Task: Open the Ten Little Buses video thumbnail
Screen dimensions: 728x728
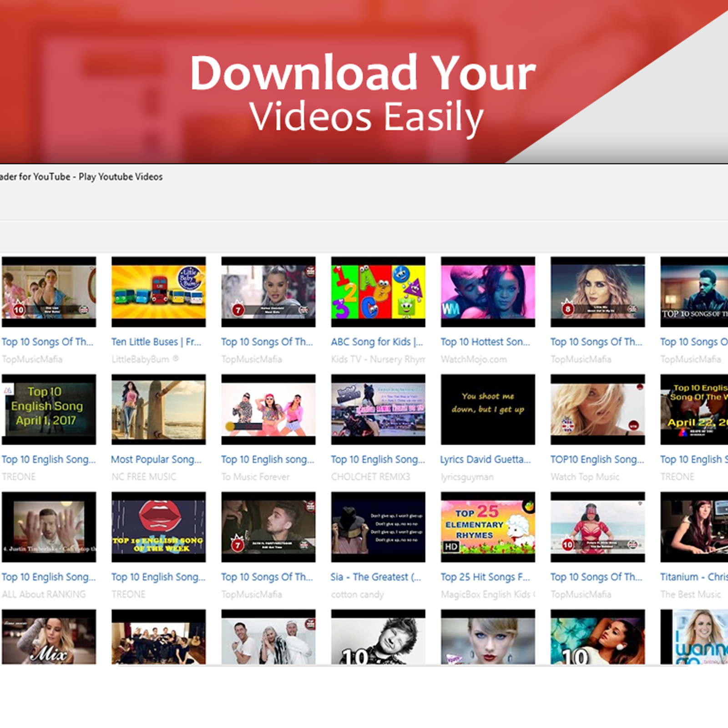Action: (158, 292)
